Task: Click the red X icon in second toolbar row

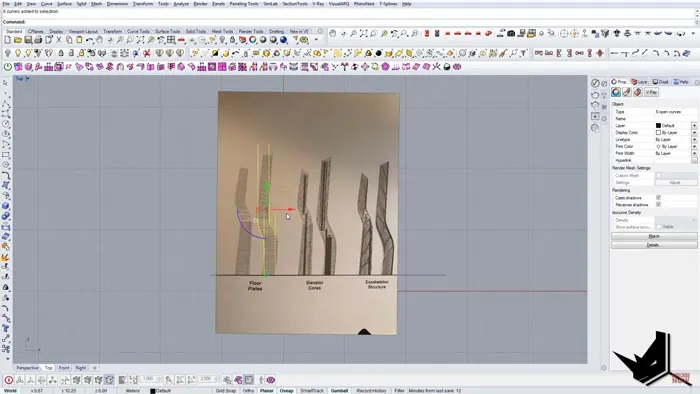Action: pos(147,54)
